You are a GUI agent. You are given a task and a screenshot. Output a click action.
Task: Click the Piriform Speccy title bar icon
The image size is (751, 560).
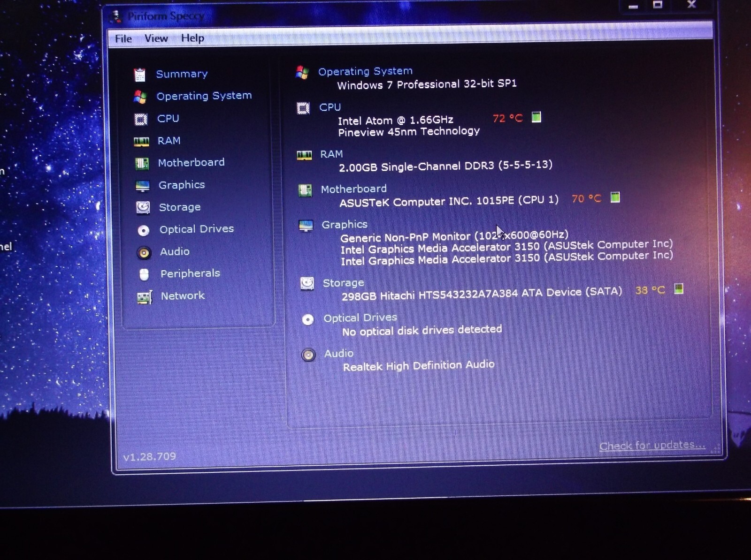click(x=115, y=16)
